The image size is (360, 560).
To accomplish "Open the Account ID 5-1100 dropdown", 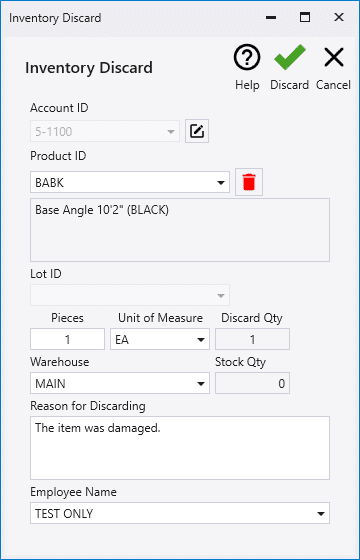I will pyautogui.click(x=105, y=131).
